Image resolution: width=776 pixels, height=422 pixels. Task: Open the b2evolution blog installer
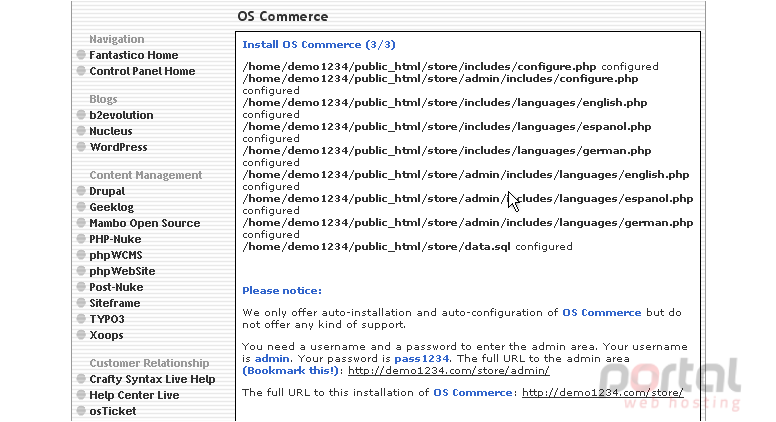tap(121, 115)
